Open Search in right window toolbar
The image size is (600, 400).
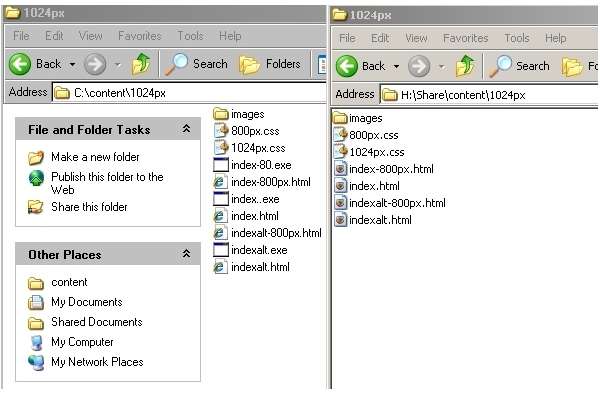pos(520,66)
